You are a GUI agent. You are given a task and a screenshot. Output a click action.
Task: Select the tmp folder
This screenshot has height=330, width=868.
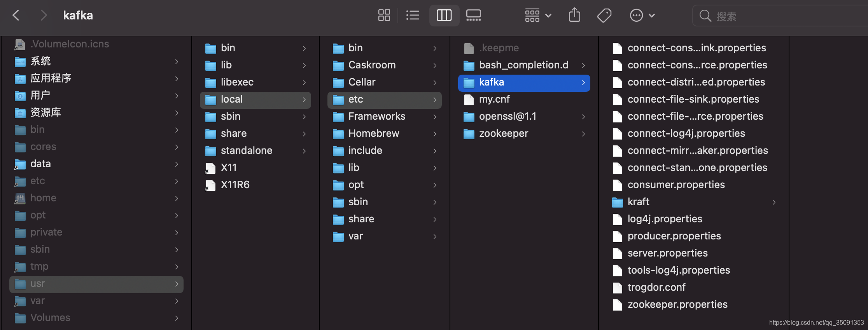96,267
